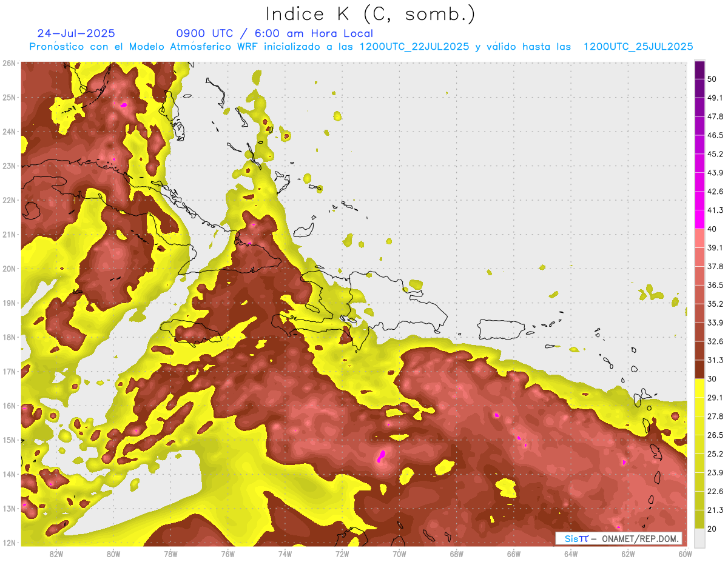Pick the gray colorbar swatch below 20
This screenshot has height=562, width=728.
699,538
